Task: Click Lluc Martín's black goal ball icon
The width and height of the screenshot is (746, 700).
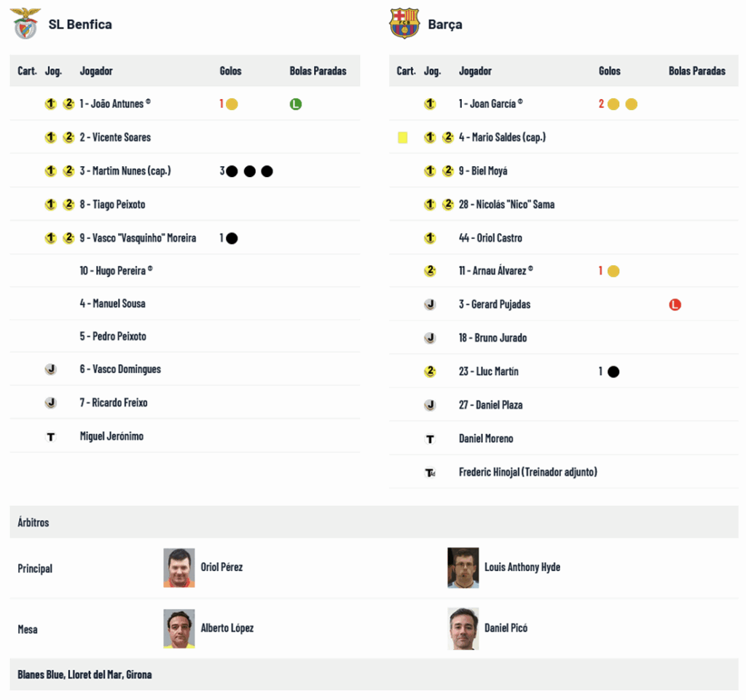Action: point(613,372)
